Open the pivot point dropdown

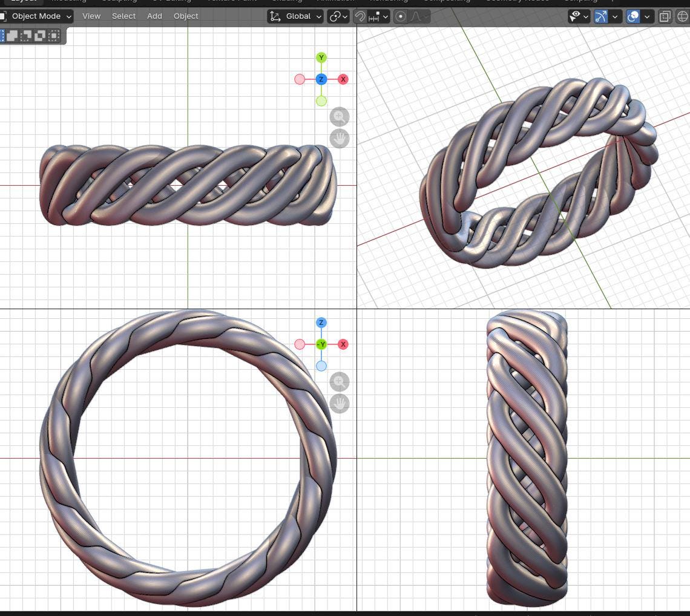coord(338,17)
